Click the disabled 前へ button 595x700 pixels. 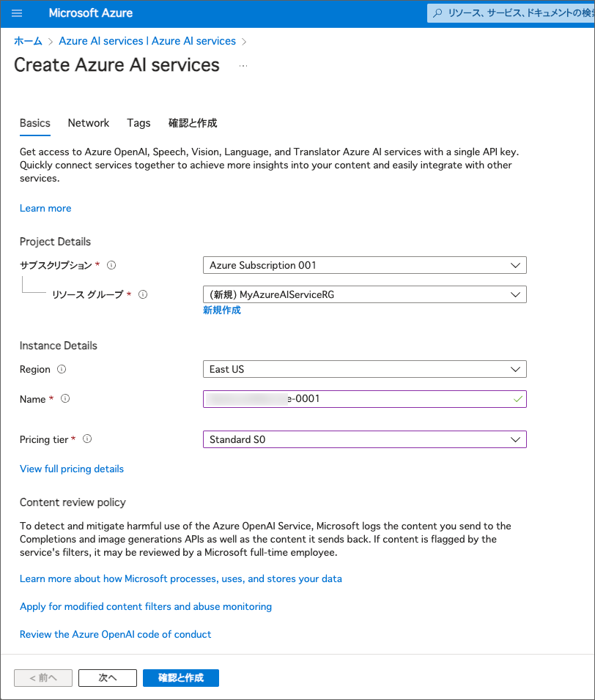click(x=43, y=678)
